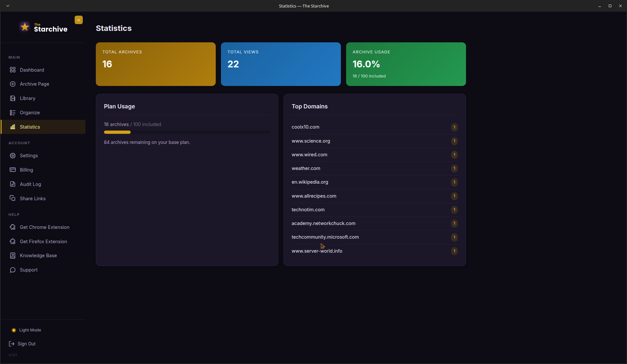
Task: Click the Total Views card
Action: 281,64
